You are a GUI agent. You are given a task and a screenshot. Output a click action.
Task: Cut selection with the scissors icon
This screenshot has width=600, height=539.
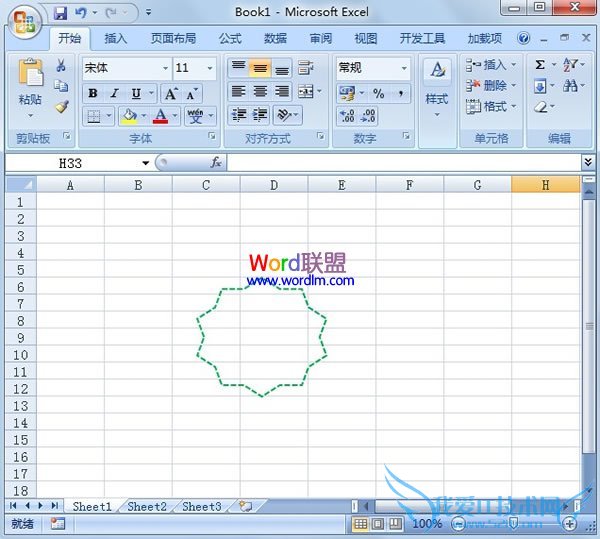pos(61,65)
